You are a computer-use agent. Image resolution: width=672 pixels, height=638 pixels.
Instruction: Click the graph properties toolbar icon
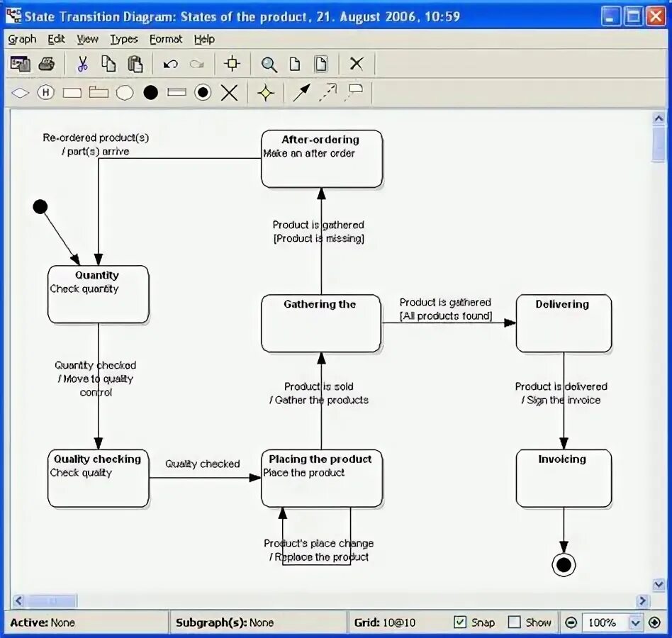coord(20,65)
